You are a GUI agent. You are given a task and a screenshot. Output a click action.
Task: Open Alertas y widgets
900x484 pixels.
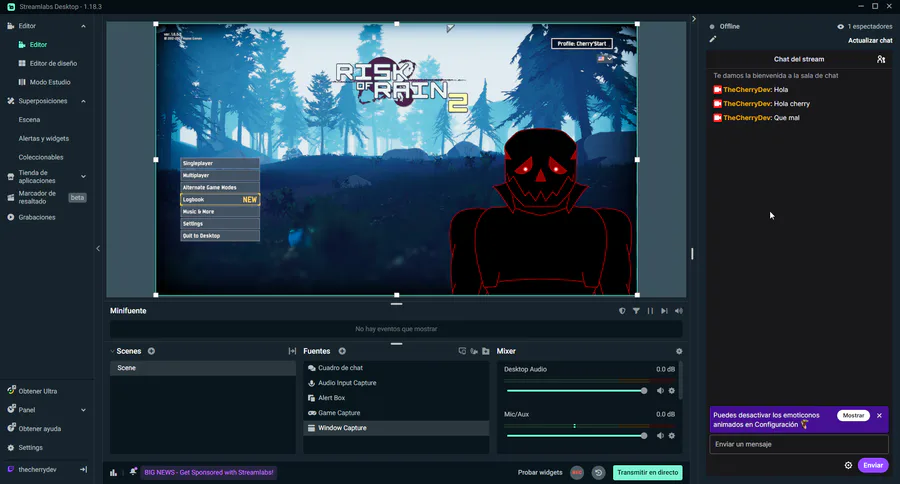[44, 138]
